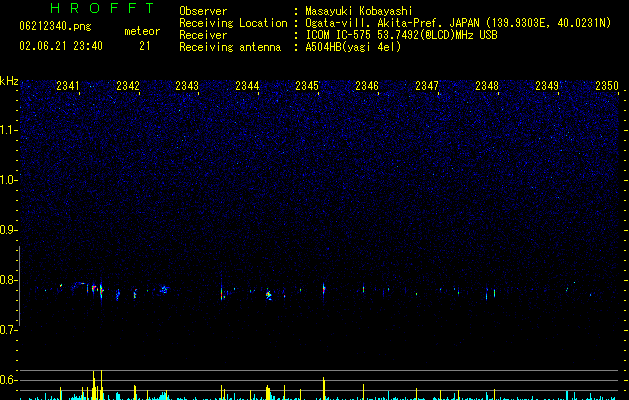Click the Receiving Location label

click(233, 23)
